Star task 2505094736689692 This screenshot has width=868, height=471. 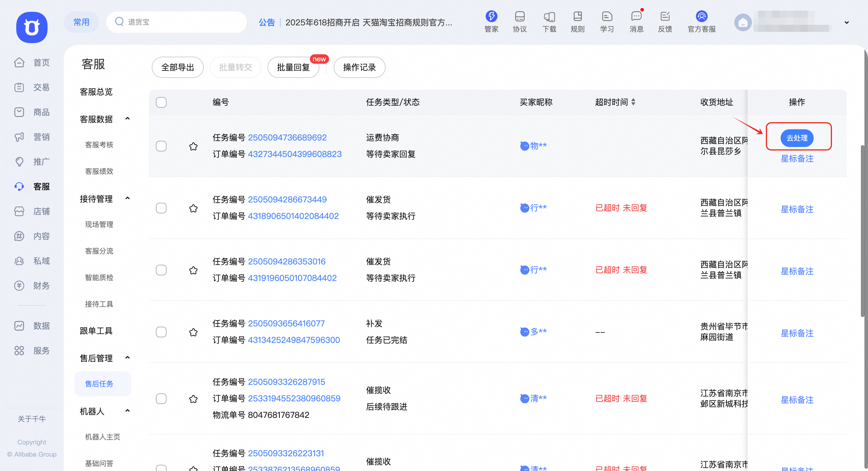193,146
